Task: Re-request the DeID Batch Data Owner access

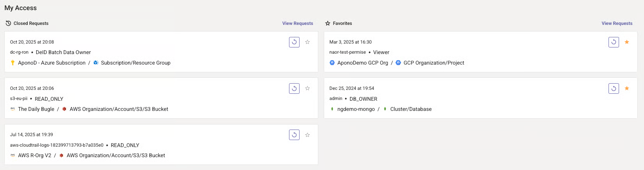Action: (294, 42)
